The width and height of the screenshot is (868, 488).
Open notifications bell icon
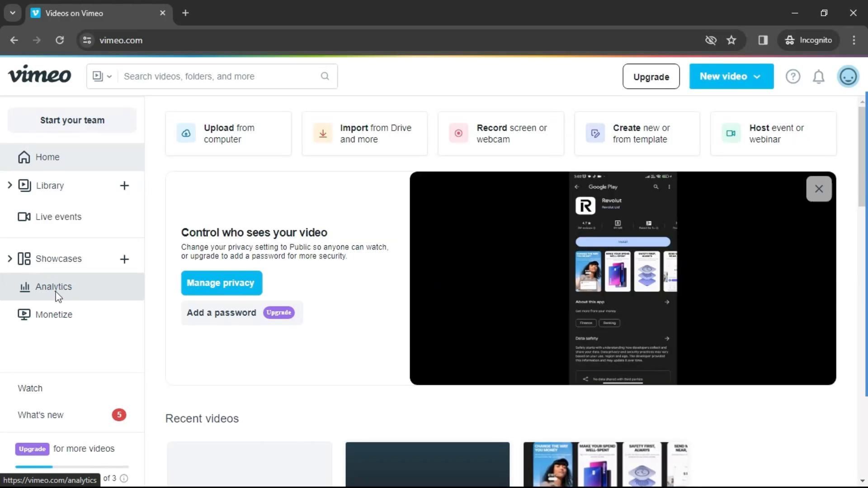[819, 77]
